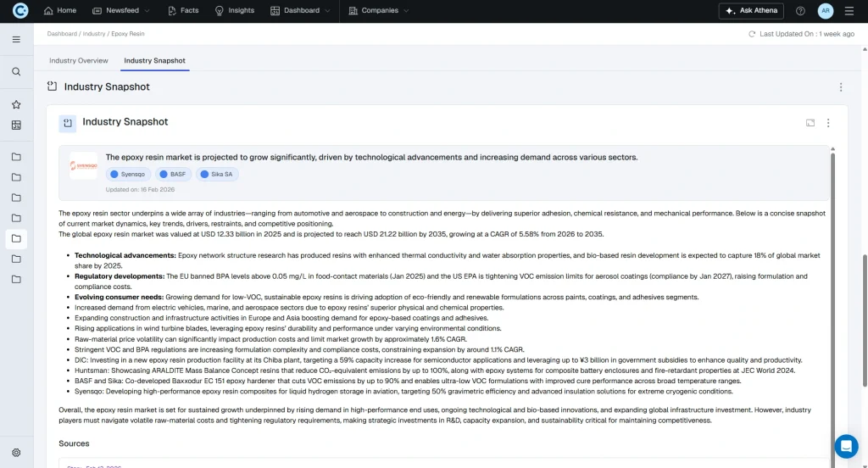The image size is (868, 468).
Task: Open the Dashboard menu
Action: pyautogui.click(x=300, y=10)
